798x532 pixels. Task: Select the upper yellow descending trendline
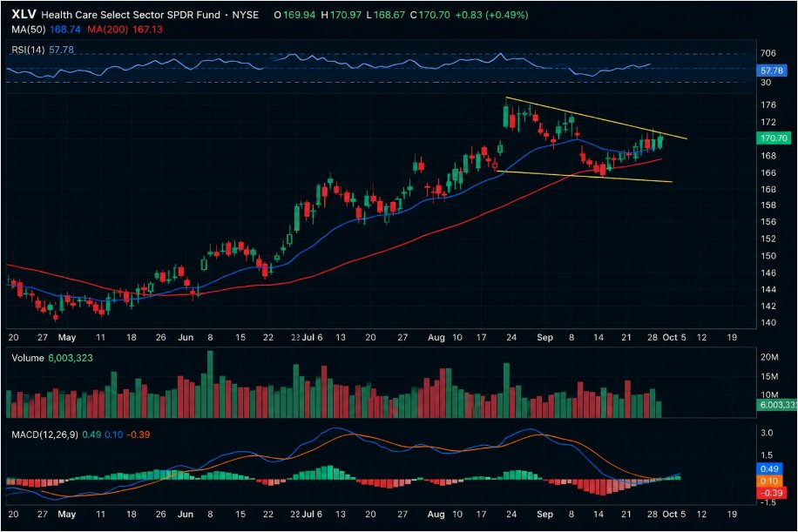tap(595, 118)
